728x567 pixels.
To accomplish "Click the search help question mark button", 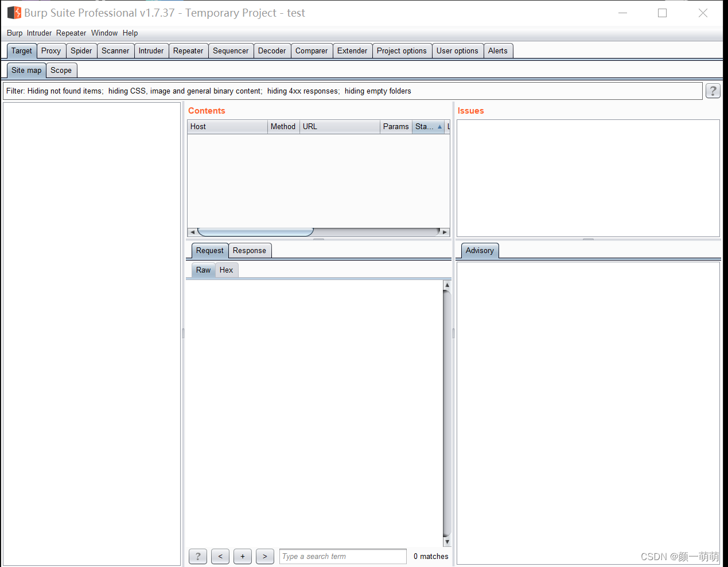I will pos(198,556).
